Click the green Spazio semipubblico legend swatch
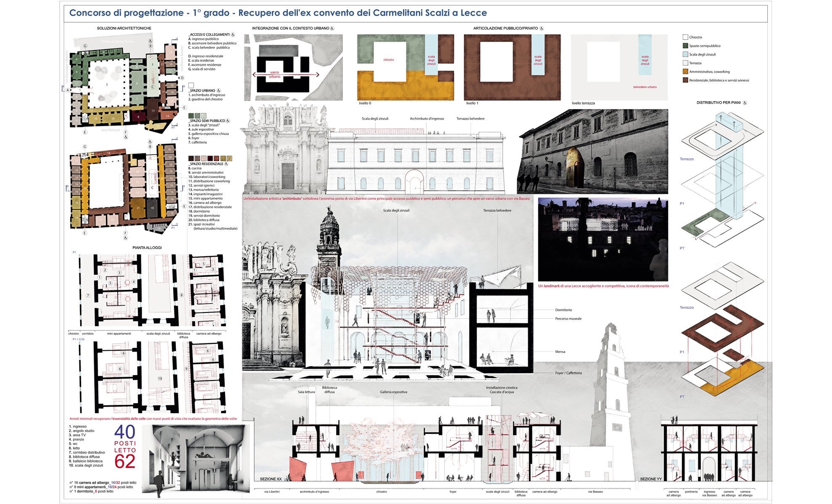The width and height of the screenshot is (832, 504). click(685, 46)
